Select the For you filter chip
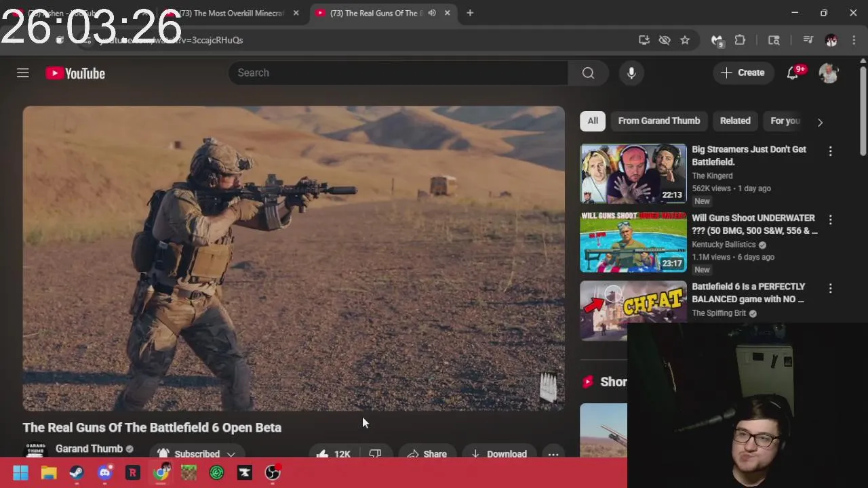 point(785,121)
